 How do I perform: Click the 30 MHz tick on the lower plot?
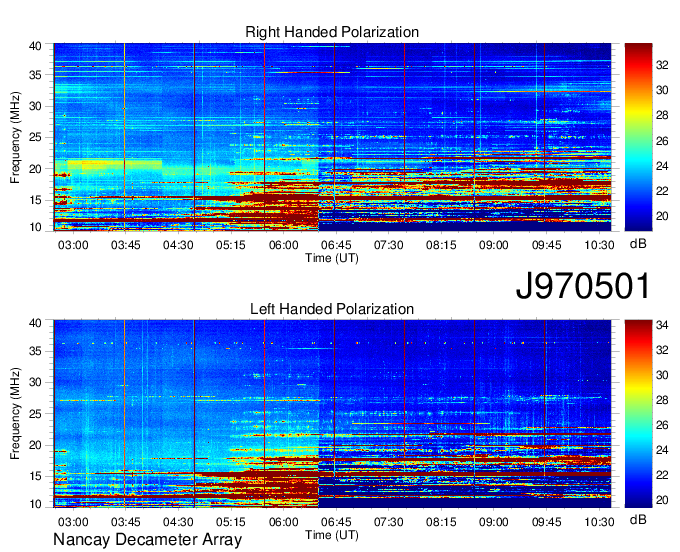pyautogui.click(x=35, y=383)
